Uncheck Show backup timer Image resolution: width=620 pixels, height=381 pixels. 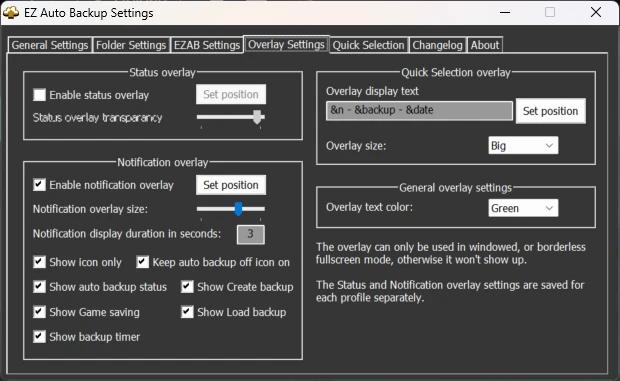(39, 337)
